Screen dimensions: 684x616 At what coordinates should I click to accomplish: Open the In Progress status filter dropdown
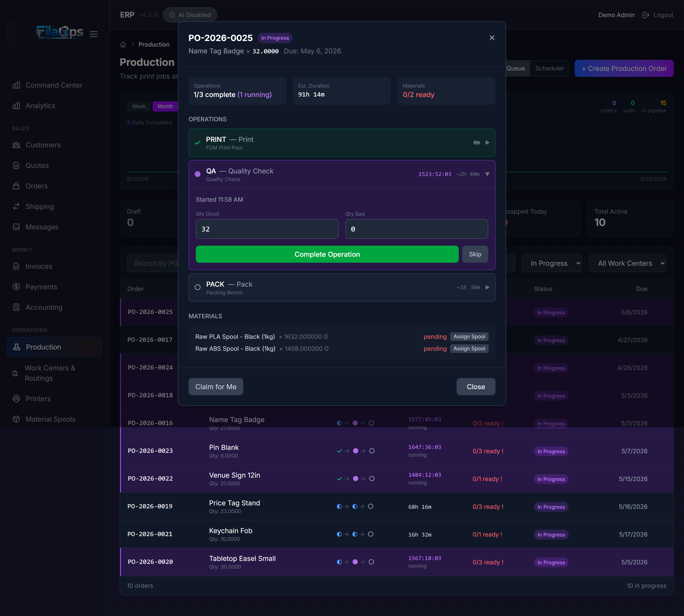tap(552, 263)
